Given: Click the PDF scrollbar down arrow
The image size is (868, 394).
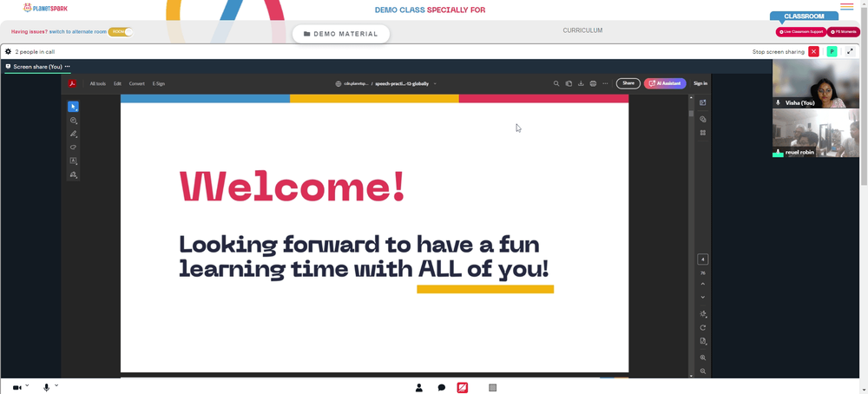Looking at the screenshot, I should [x=691, y=376].
